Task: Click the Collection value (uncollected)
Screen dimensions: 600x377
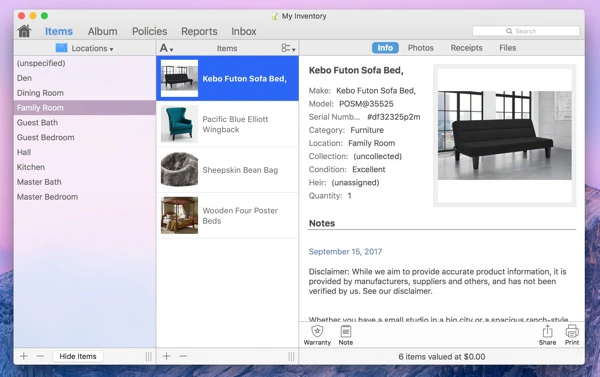Action: 378,156
